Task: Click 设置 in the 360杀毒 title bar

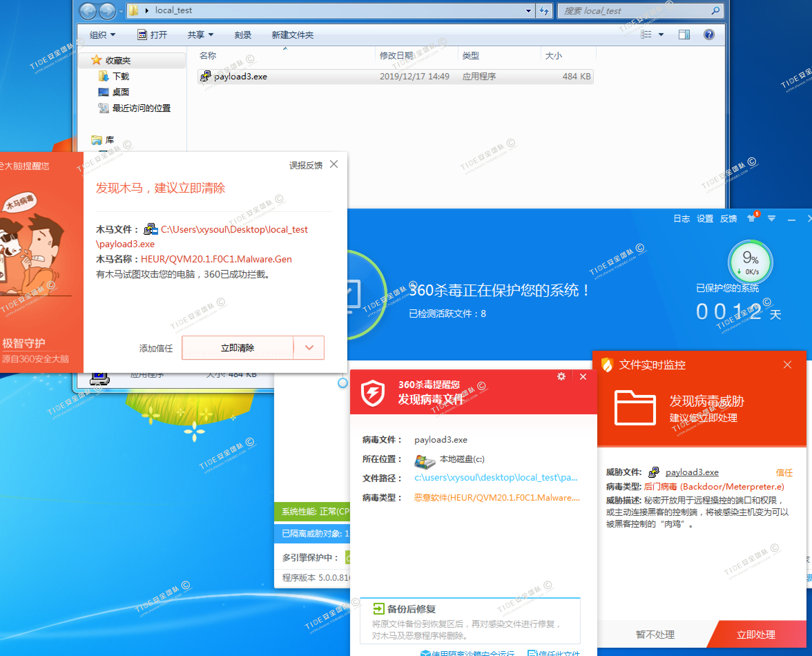Action: click(x=705, y=219)
